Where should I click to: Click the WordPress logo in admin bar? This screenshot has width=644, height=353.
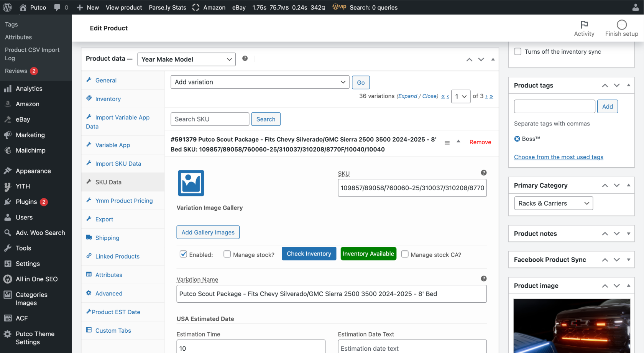point(7,7)
